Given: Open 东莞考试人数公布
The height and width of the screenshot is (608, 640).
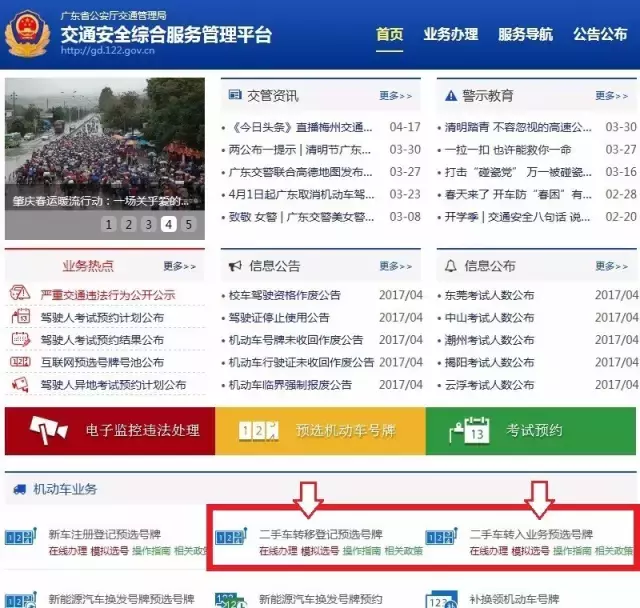Looking at the screenshot, I should tap(489, 295).
